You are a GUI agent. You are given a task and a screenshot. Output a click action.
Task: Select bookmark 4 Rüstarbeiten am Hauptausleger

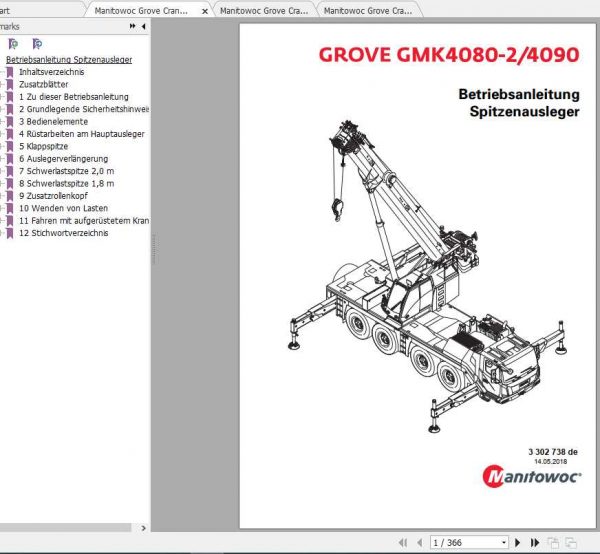82,134
